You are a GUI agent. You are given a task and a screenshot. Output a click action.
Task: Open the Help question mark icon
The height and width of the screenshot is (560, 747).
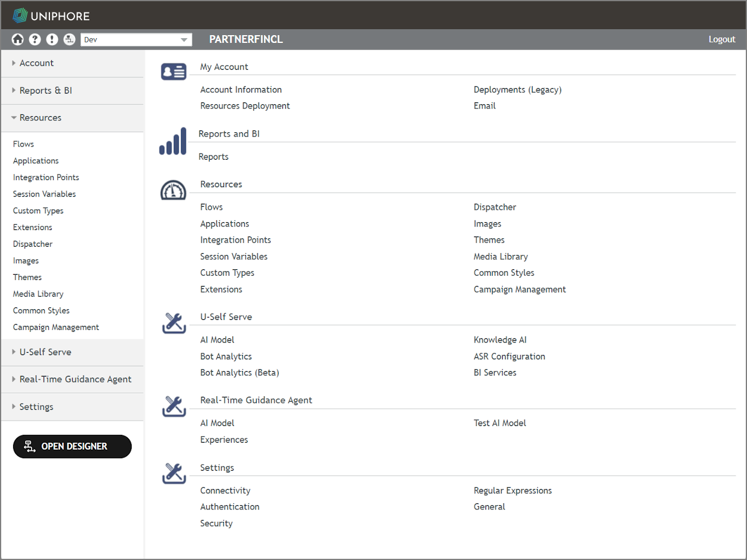(35, 39)
